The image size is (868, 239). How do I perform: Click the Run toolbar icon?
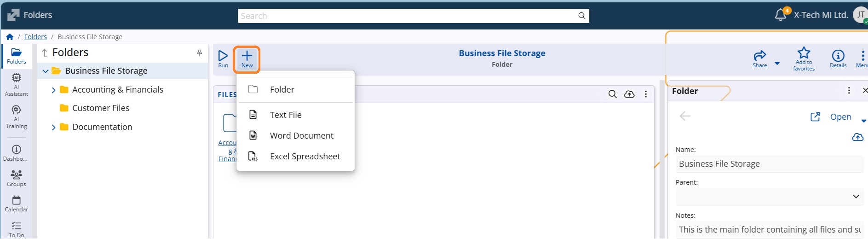pyautogui.click(x=223, y=59)
